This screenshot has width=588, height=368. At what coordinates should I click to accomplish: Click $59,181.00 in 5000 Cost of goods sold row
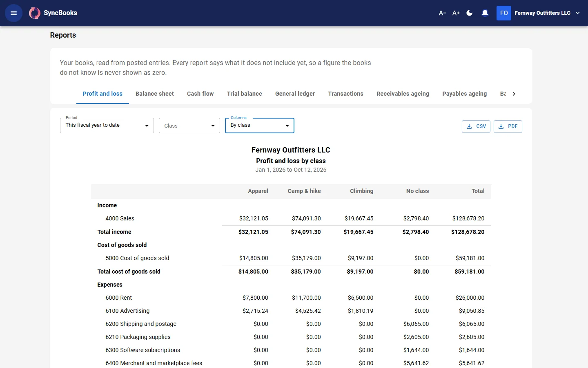point(470,258)
